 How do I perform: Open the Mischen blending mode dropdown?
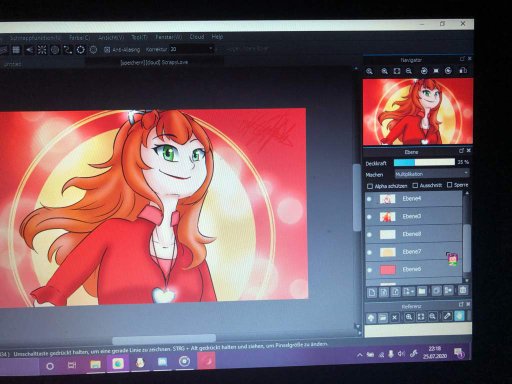pyautogui.click(x=432, y=174)
